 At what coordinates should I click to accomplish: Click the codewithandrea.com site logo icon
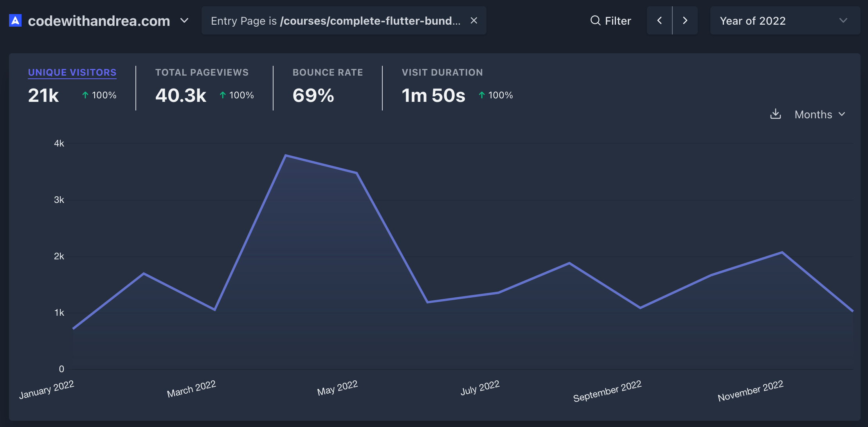point(14,20)
